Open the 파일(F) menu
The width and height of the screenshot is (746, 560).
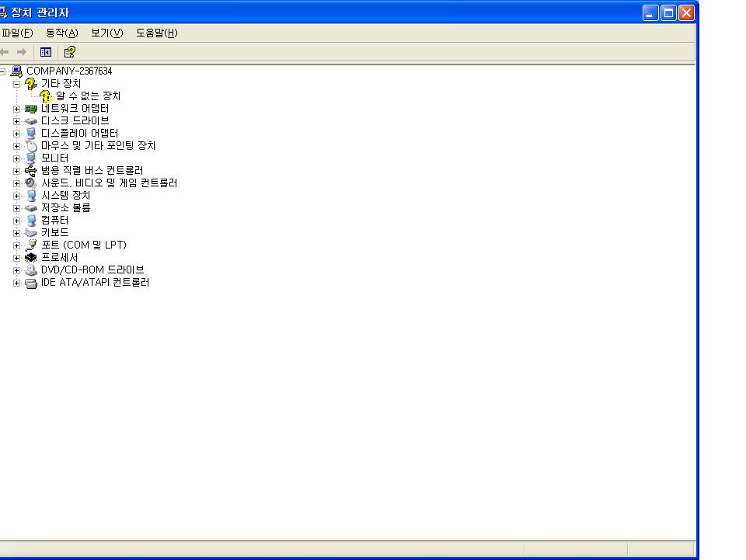pyautogui.click(x=16, y=33)
